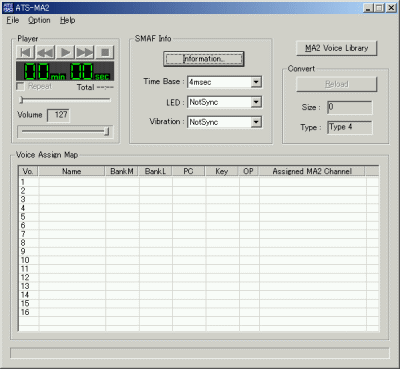Viewport: 400px width, 369px height.
Task: Select voice row 6 in Voice Assign Map
Action: pos(199,225)
